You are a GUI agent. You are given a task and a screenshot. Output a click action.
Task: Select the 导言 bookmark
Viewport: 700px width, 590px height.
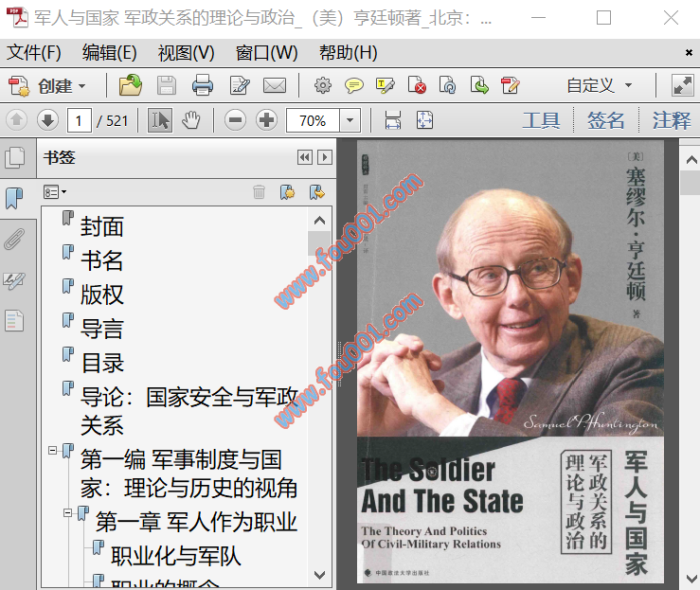pos(101,329)
